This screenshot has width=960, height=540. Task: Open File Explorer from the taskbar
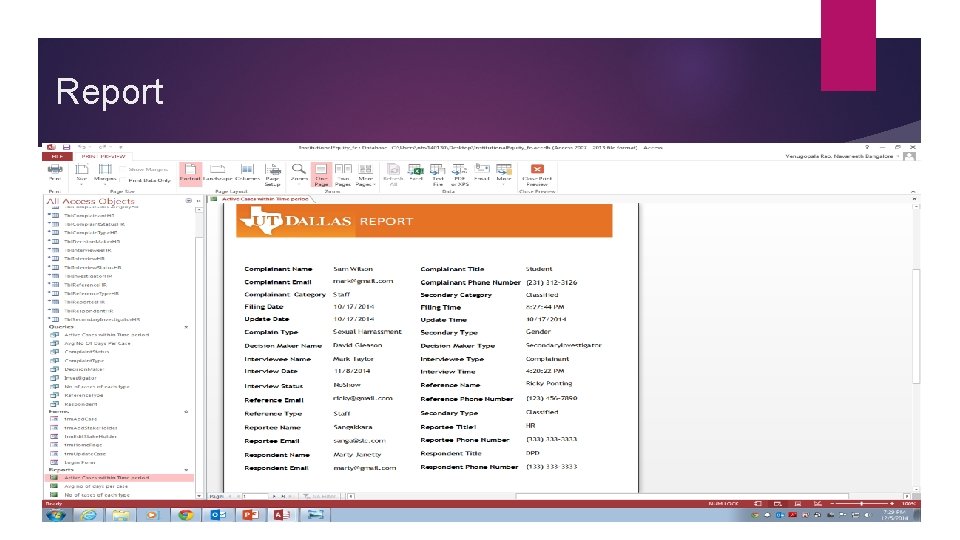click(x=121, y=515)
